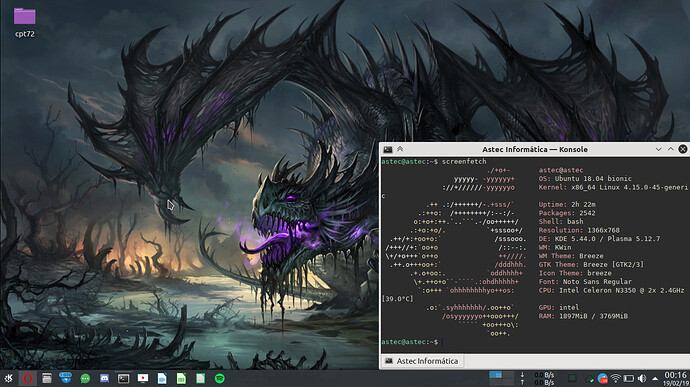Open the KDE application launcher
The image size is (690, 387).
click(8, 378)
